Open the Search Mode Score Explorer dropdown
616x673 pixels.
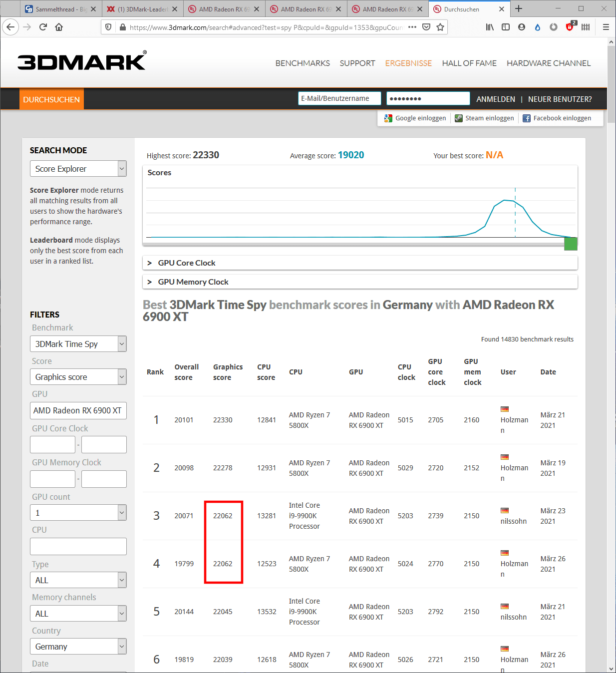click(78, 169)
